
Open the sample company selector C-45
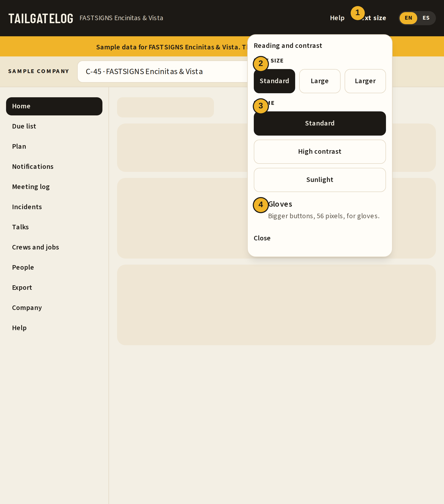pyautogui.click(x=163, y=72)
